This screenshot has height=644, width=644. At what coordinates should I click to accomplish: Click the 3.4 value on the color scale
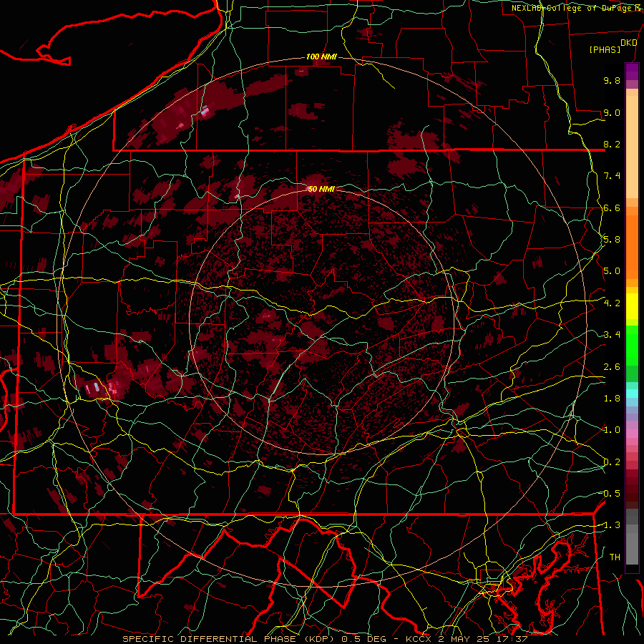click(x=612, y=335)
